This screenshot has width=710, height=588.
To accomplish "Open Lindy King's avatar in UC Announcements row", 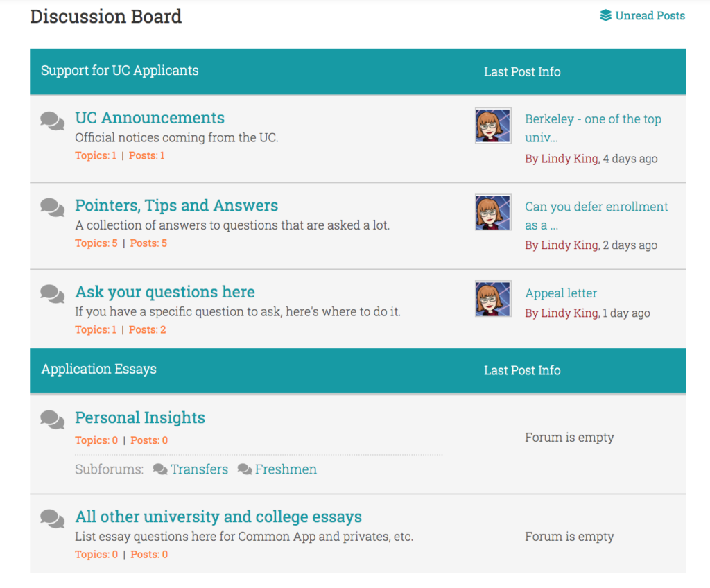I will 493,126.
